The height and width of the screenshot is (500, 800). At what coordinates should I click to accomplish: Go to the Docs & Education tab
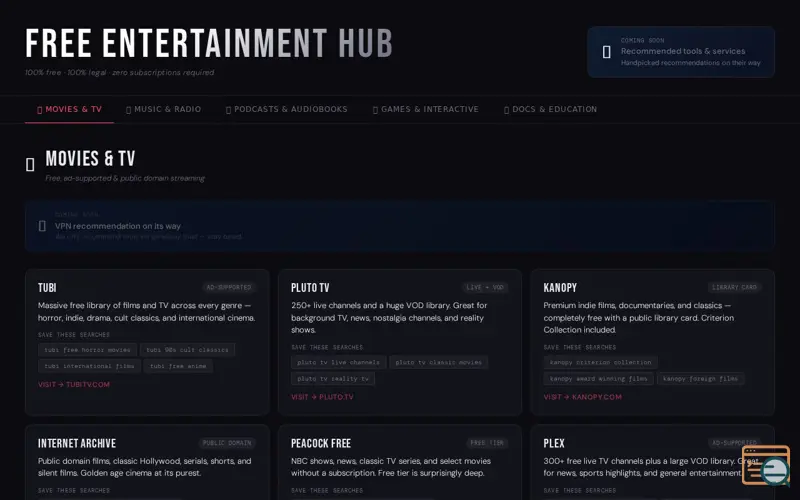point(550,109)
